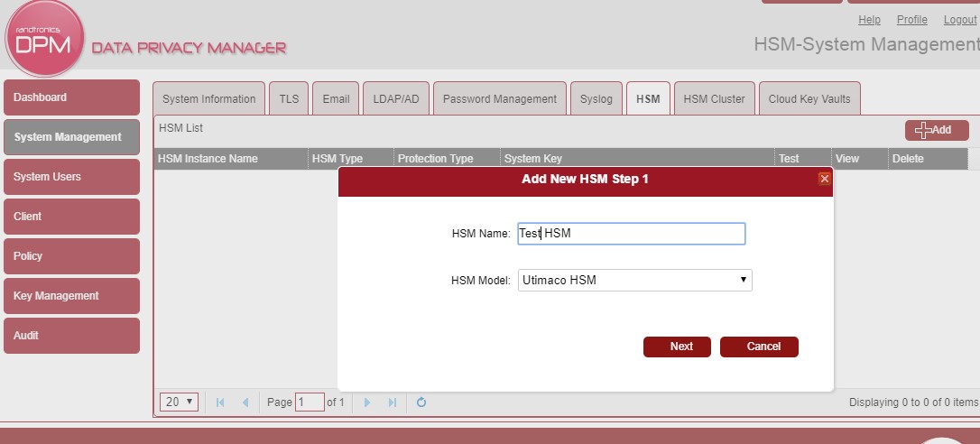Open the Profile link
The height and width of the screenshot is (444, 980).
912,20
